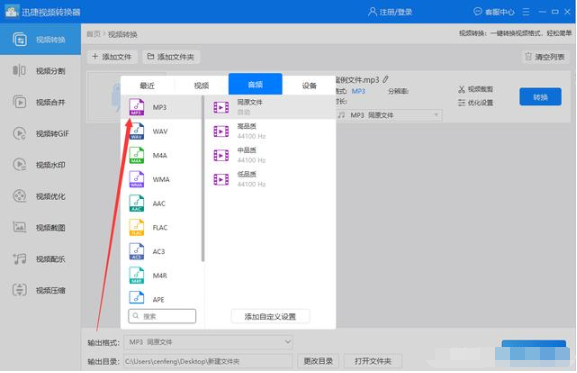This screenshot has width=577, height=373.
Task: Click the 打开文件夹 button
Action: click(373, 361)
